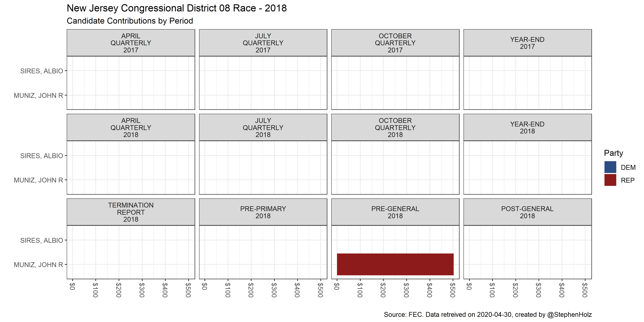
Task: Click the YEAR-END 2017 panel header
Action: pyautogui.click(x=527, y=43)
